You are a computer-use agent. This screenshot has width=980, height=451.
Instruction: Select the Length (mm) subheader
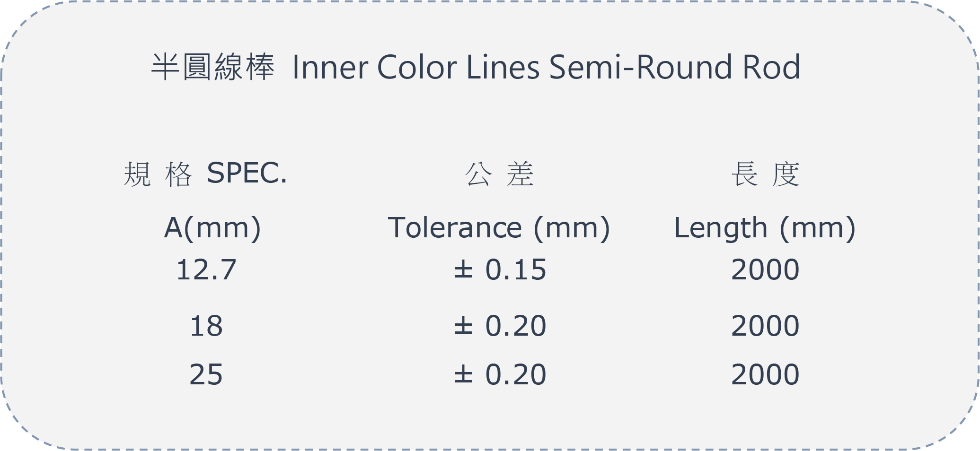pyautogui.click(x=765, y=228)
